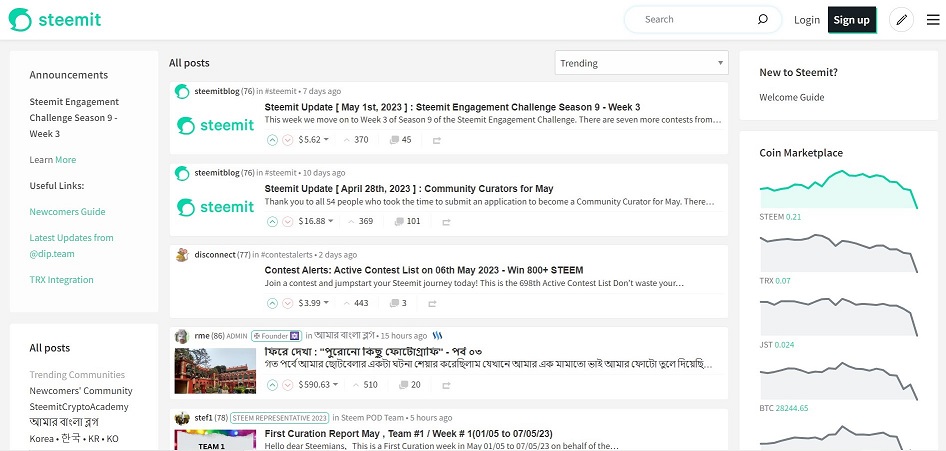Viewport: 946px width, 451px height.
Task: Open the TEAM 1 curation report thumbnail
Action: pos(215,440)
